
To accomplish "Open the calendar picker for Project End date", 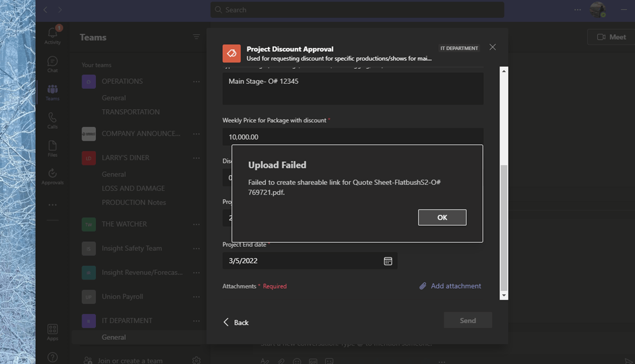I will pos(388,261).
